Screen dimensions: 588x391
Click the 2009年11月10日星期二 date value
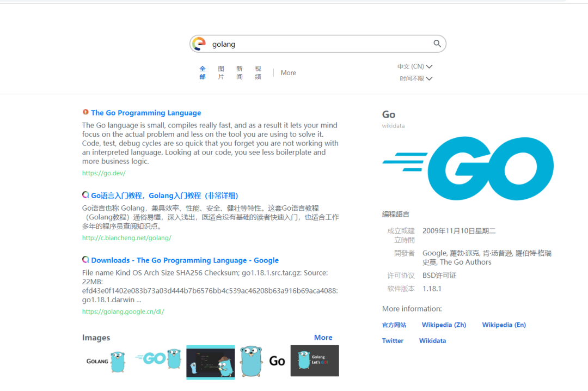pos(459,231)
